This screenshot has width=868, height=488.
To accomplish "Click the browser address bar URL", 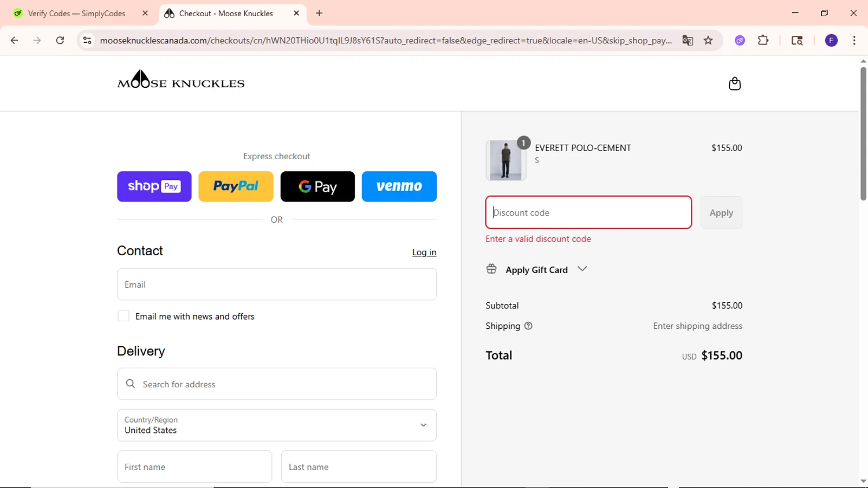I will (x=385, y=41).
